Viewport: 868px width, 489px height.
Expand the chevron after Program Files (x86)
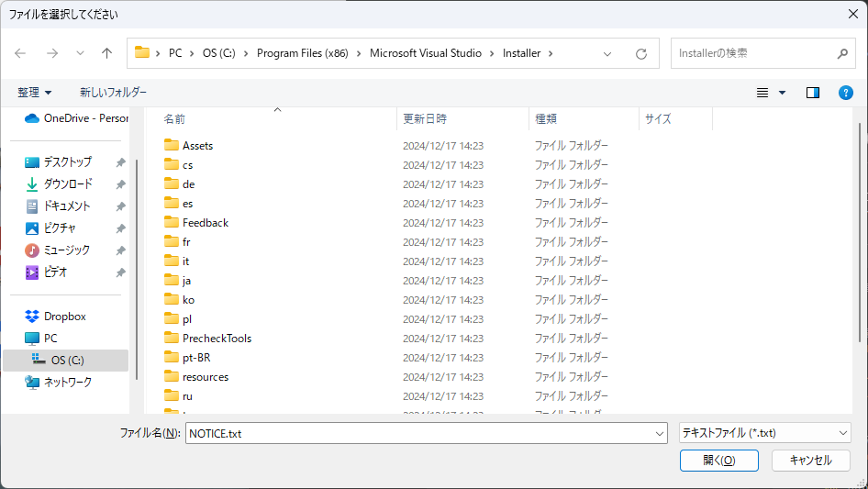pos(359,54)
